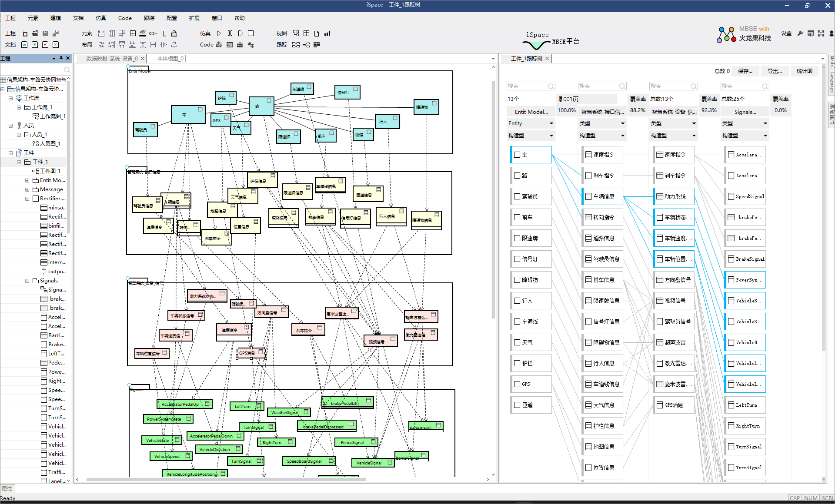This screenshot has height=504, width=835.
Task: Click the bar chart icon in 视图 toolbar
Action: tap(327, 33)
